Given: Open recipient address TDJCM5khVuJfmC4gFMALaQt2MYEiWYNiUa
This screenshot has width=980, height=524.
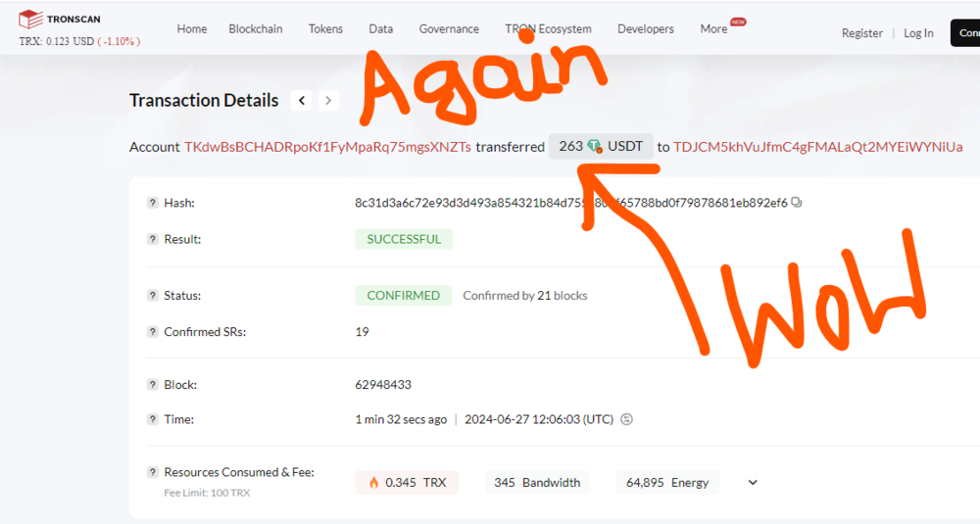Looking at the screenshot, I should [817, 147].
